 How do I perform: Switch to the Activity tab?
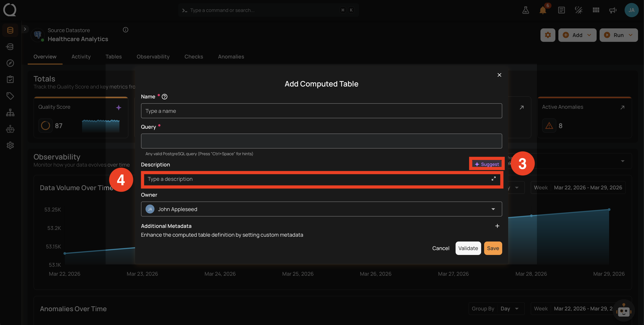tap(81, 57)
